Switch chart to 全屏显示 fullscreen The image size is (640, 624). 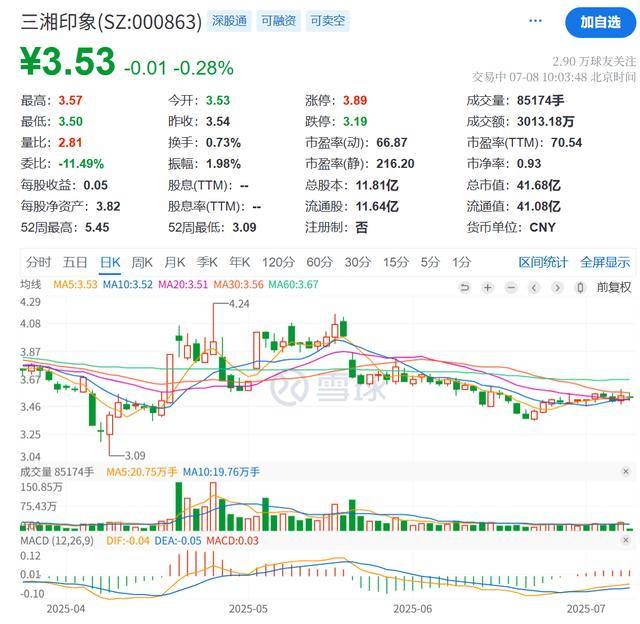click(605, 262)
